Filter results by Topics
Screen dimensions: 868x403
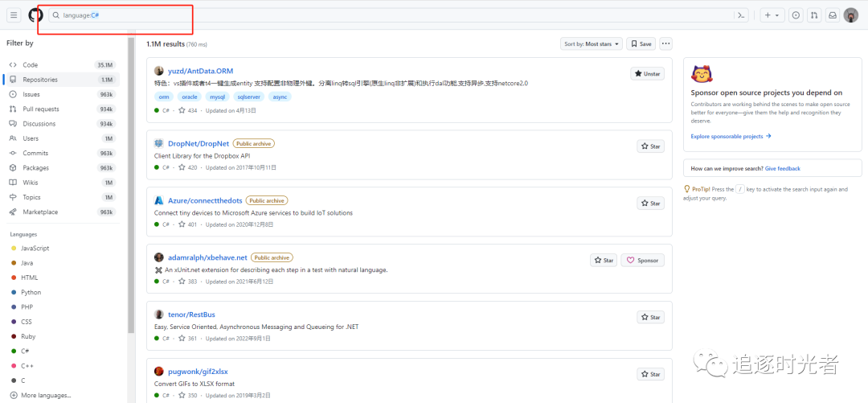coord(62,197)
